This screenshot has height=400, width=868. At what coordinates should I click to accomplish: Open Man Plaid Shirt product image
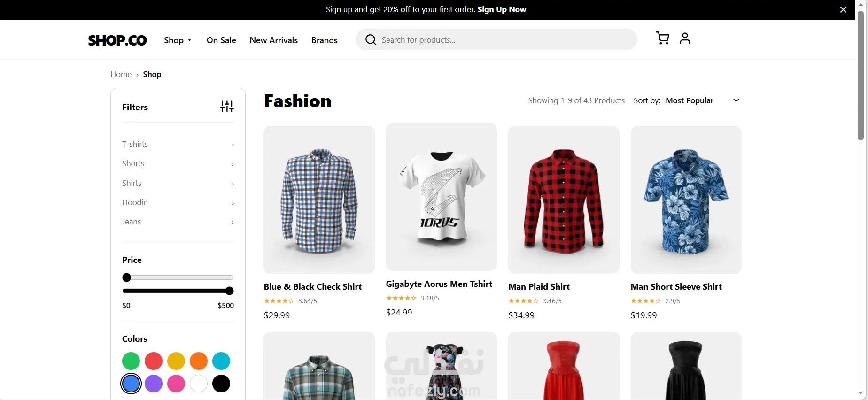click(564, 200)
